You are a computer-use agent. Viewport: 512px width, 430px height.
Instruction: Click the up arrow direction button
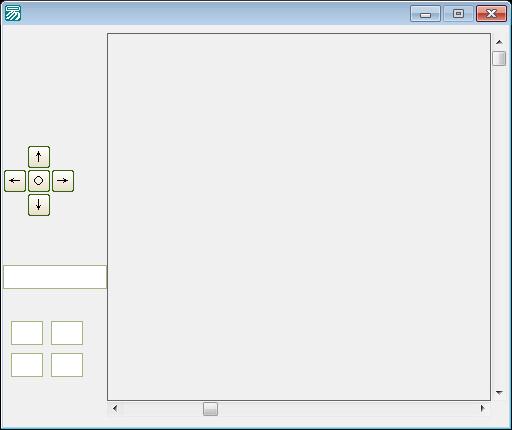pos(39,157)
